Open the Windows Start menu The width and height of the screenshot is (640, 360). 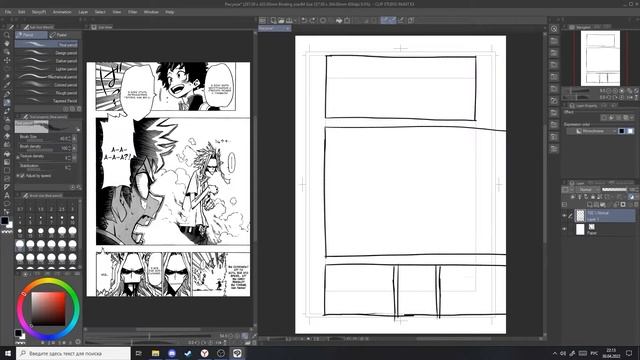coord(8,353)
